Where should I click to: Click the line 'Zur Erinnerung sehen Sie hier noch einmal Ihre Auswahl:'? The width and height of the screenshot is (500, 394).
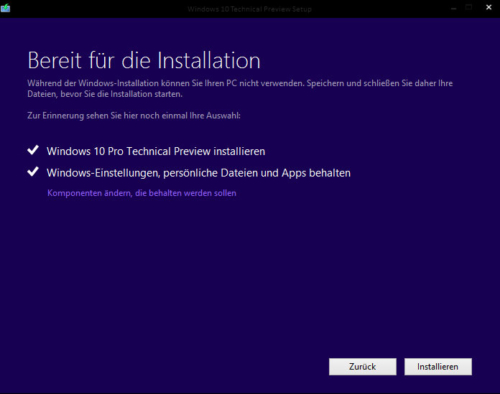[x=134, y=116]
